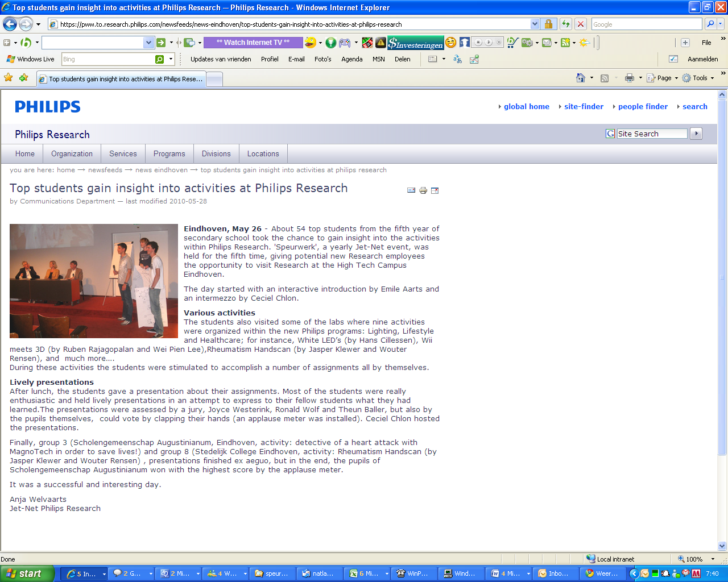Click the translate icon in Windows Live toolbar
The width and height of the screenshot is (728, 582).
[457, 59]
